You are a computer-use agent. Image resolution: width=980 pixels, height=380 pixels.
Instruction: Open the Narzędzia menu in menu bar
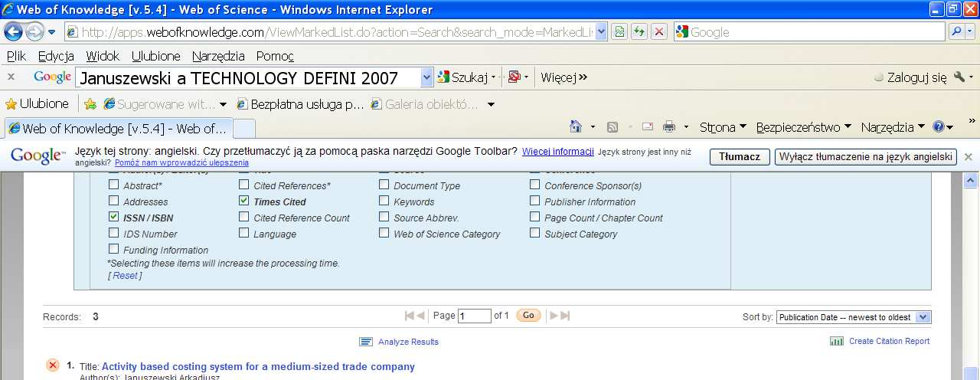[x=218, y=56]
